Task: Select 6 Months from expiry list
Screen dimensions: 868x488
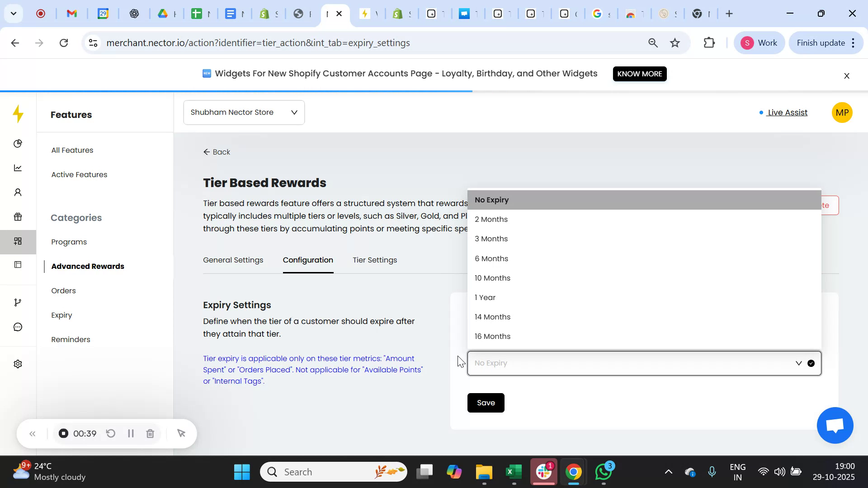Action: 491,258
